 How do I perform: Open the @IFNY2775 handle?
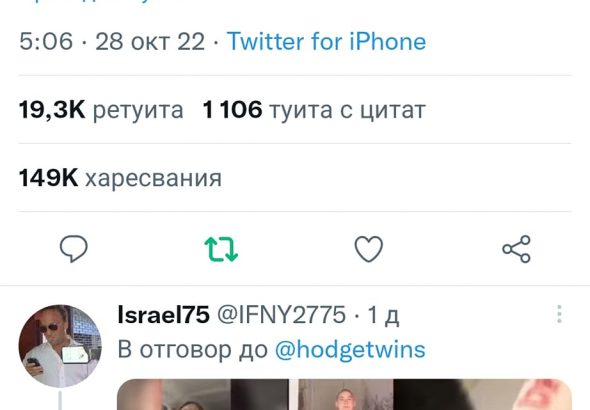click(281, 314)
